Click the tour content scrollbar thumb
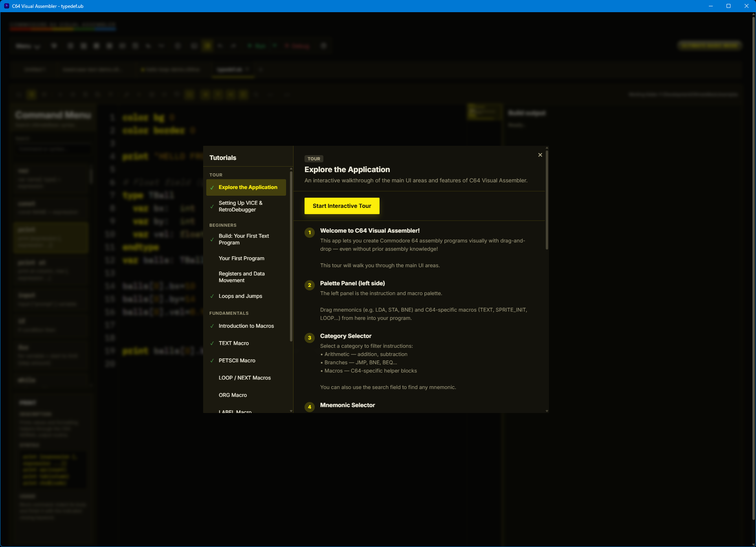This screenshot has width=756, height=547. pyautogui.click(x=547, y=200)
